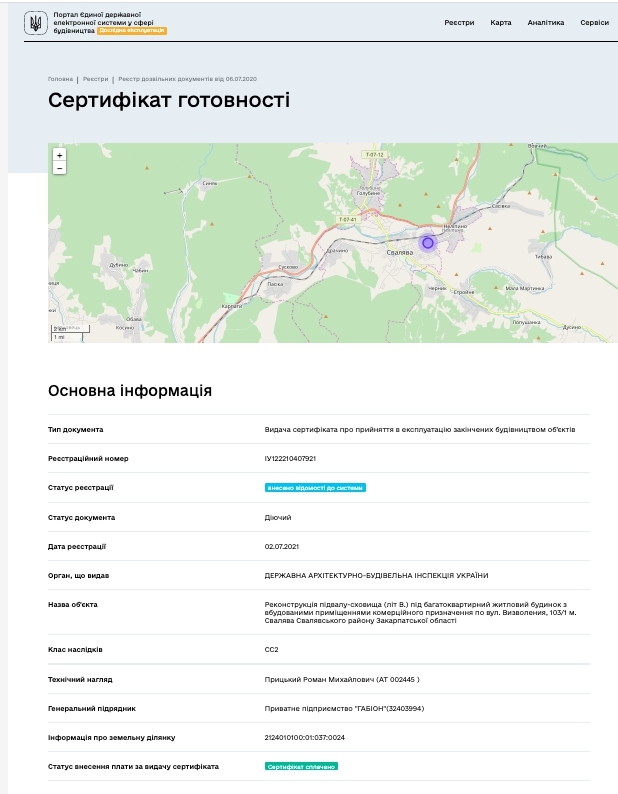Click the Свалява town label on map
This screenshot has height=794, width=618.
(399, 252)
